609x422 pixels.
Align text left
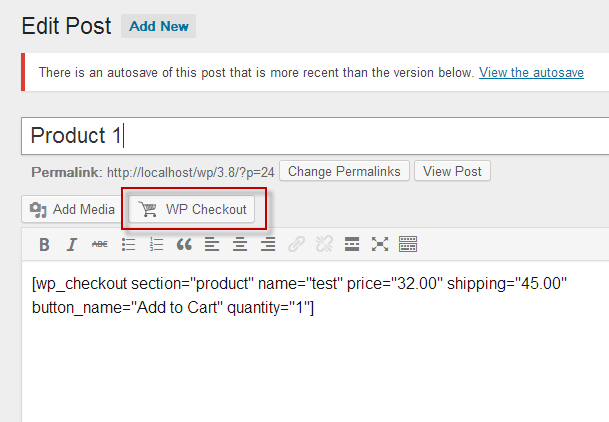[x=212, y=245]
